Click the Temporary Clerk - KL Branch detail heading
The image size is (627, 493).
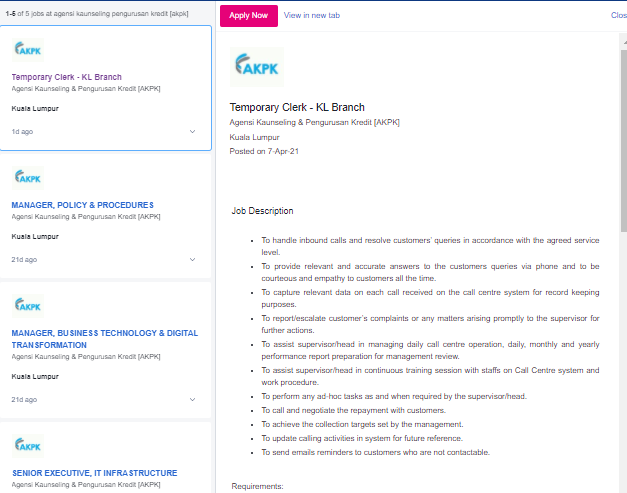pyautogui.click(x=297, y=107)
